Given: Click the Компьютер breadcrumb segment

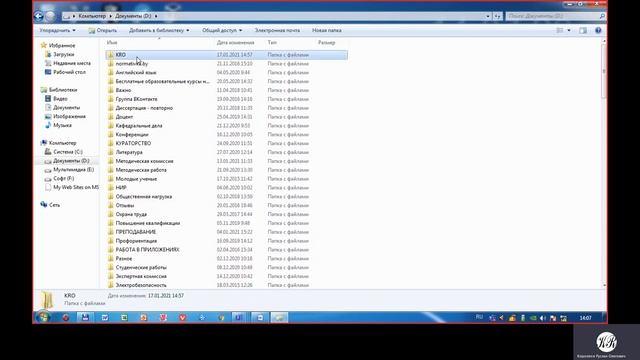Looking at the screenshot, I should coord(92,16).
